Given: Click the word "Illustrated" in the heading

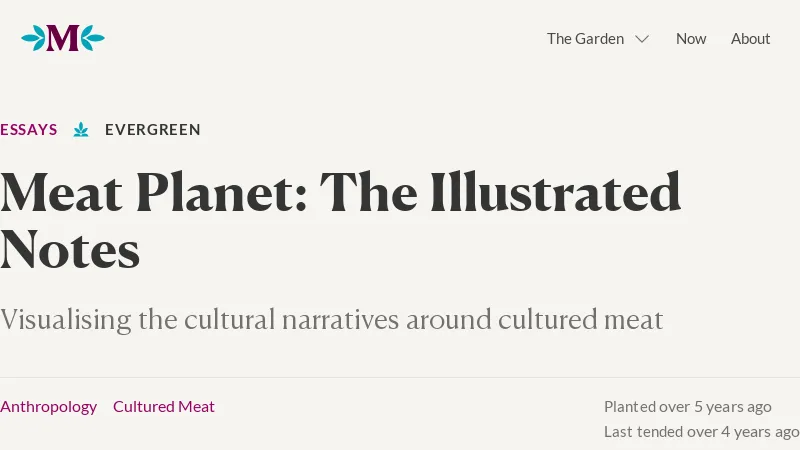Looking at the screenshot, I should pyautogui.click(x=556, y=194).
